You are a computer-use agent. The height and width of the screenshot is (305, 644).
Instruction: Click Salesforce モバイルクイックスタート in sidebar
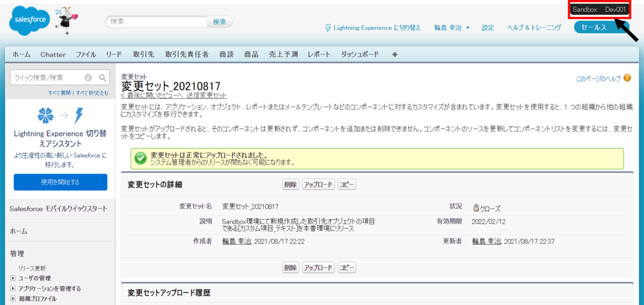58,209
